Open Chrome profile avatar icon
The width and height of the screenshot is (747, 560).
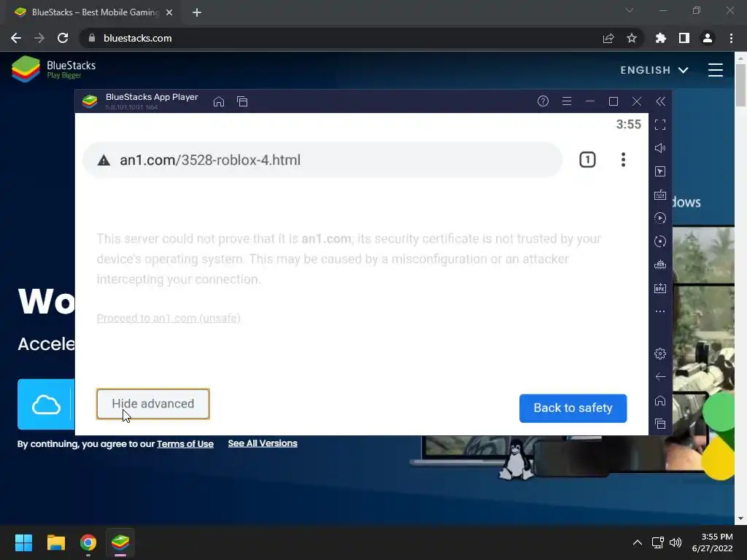tap(708, 38)
